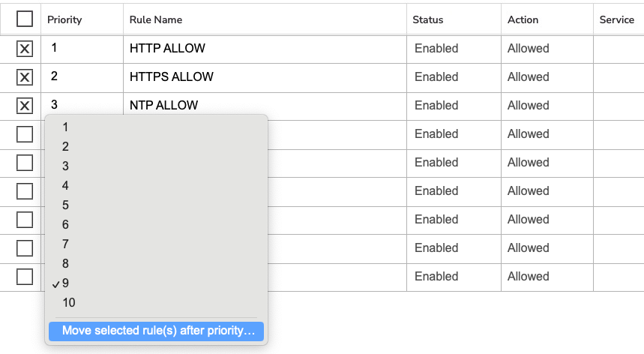Viewport: 644px width, 354px height.
Task: Click the Status column header
Action: (427, 19)
